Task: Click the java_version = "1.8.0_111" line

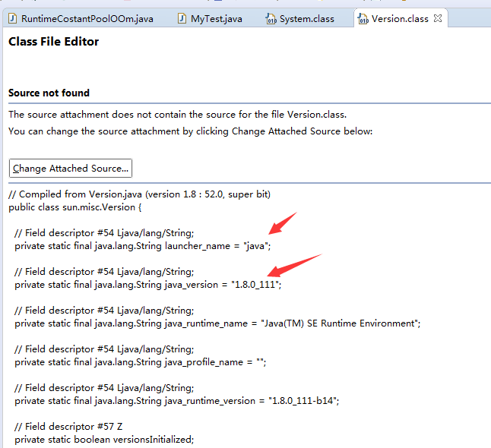Action: click(x=147, y=285)
